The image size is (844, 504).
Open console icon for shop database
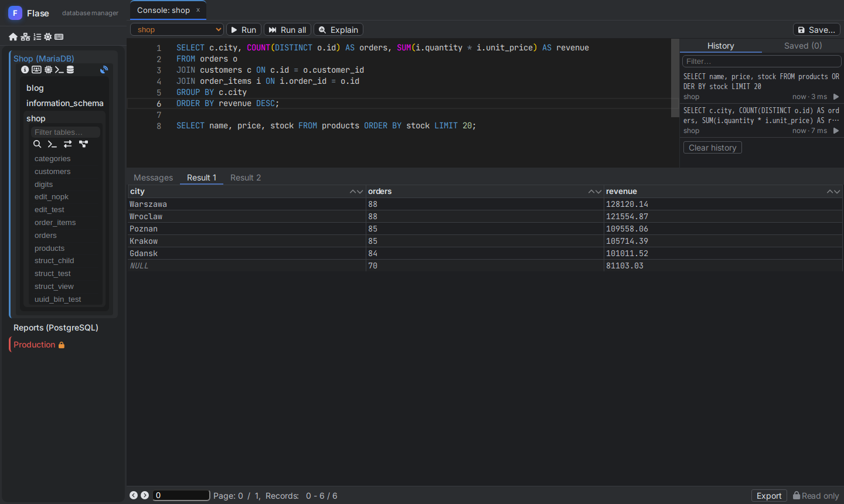pyautogui.click(x=52, y=144)
